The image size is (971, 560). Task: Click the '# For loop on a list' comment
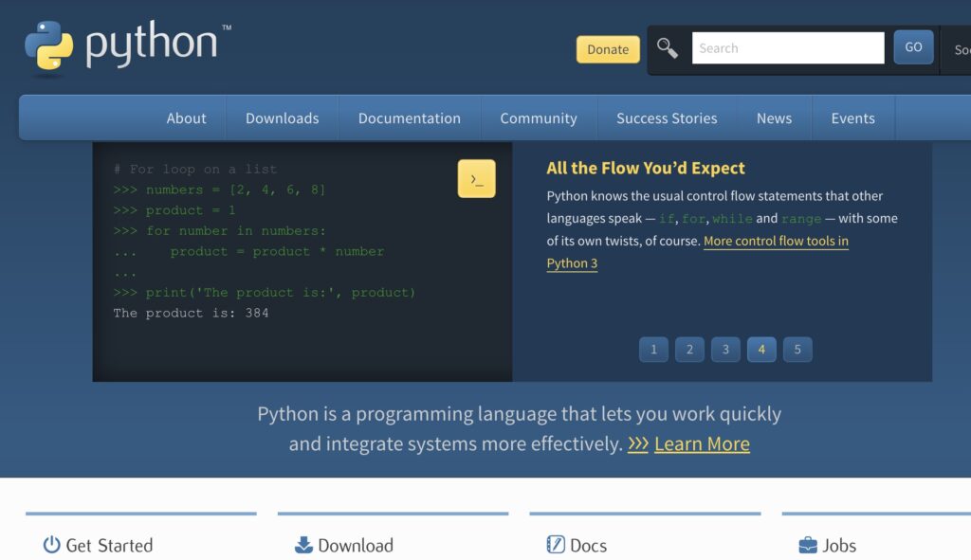195,169
